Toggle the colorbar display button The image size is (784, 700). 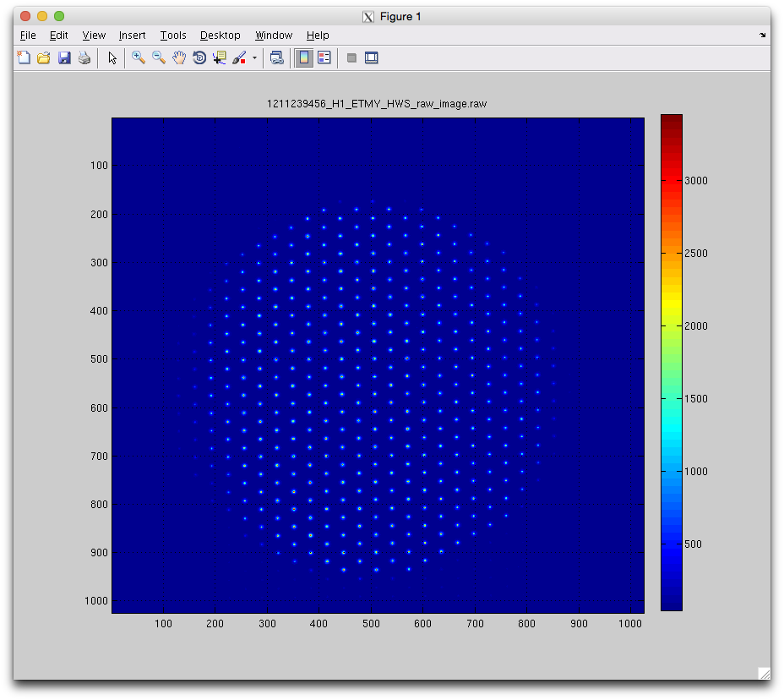point(303,58)
